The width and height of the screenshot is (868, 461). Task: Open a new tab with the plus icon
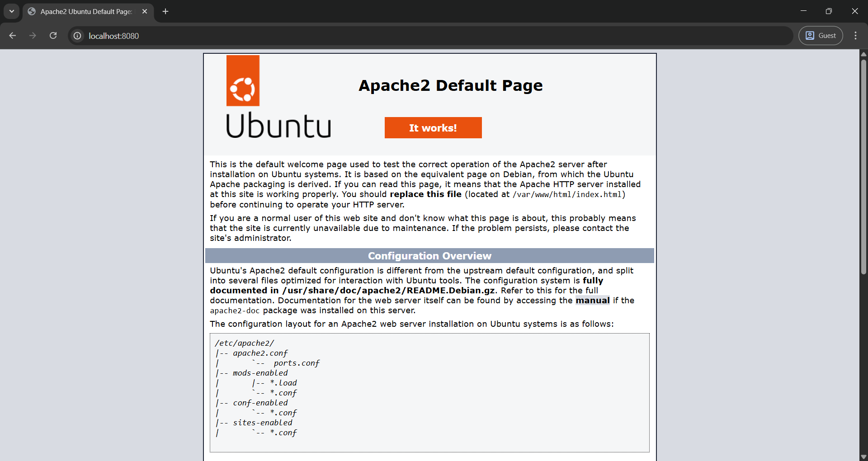tap(165, 11)
